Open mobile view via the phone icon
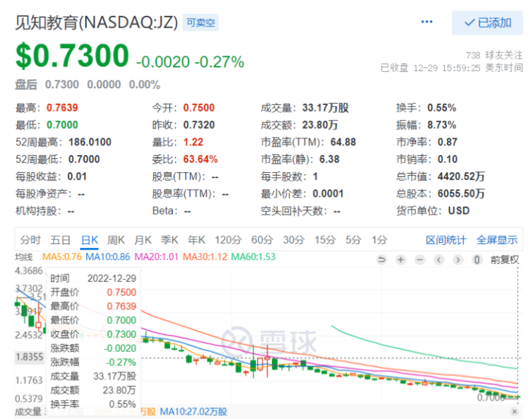The height and width of the screenshot is (419, 532). [x=476, y=259]
